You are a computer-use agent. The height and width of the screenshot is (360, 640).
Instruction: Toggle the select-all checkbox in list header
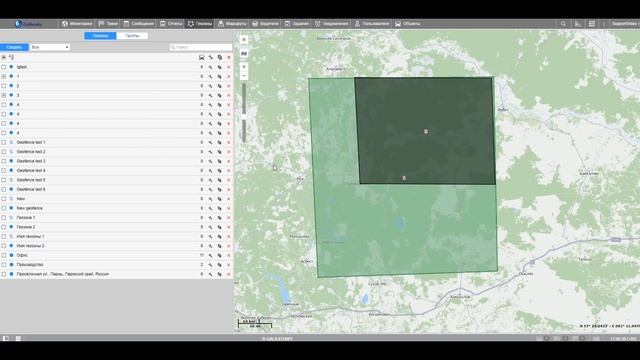[4, 58]
